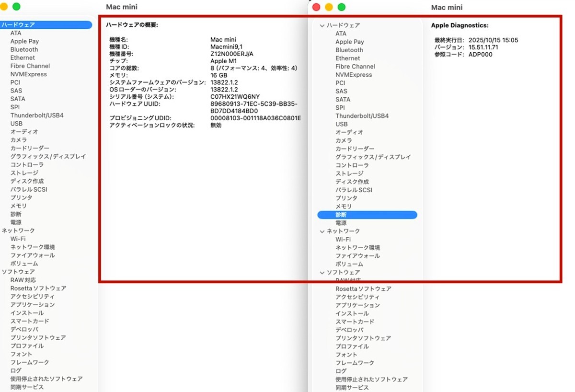Collapse ソフトウェア chevron in Apple Diagnostics window
575x392 pixels.
tap(322, 272)
